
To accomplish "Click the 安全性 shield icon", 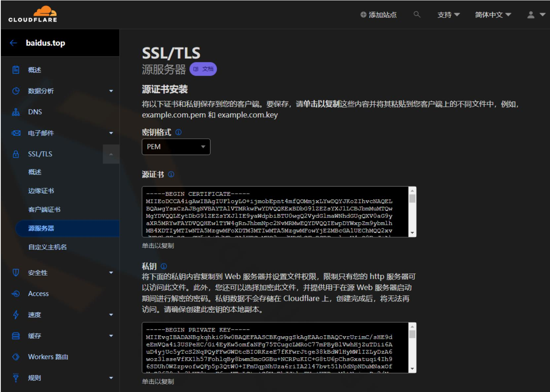I will (x=16, y=273).
